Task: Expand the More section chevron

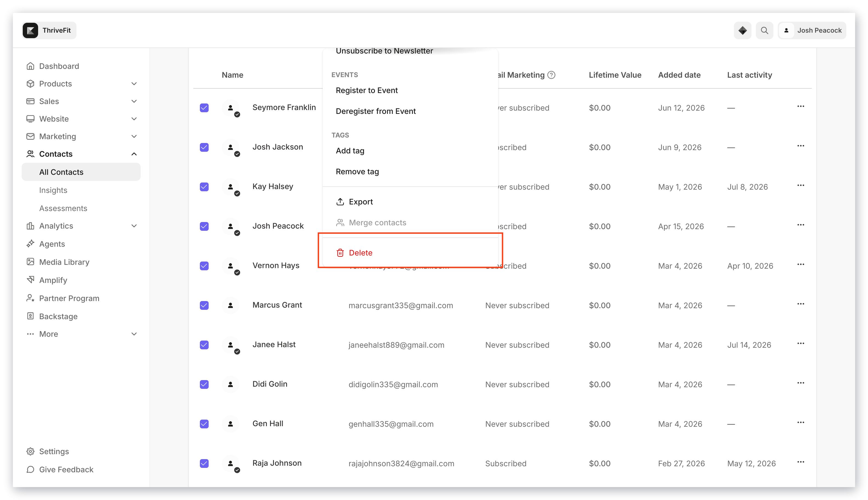Action: point(134,334)
